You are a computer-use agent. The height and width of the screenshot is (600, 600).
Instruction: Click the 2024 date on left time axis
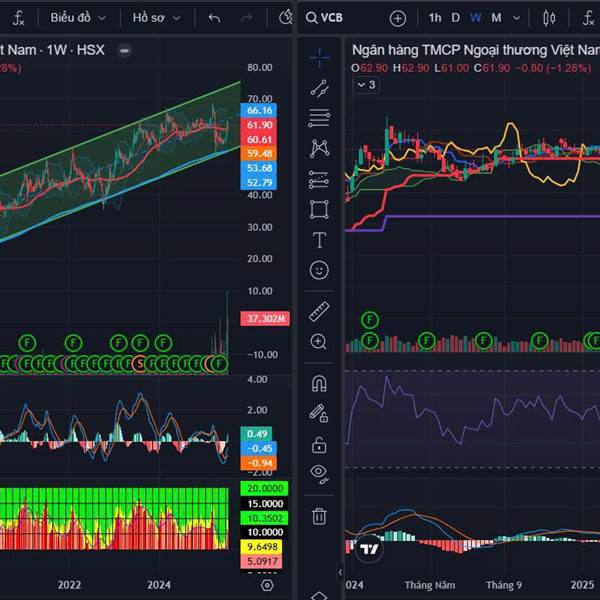coord(159,585)
